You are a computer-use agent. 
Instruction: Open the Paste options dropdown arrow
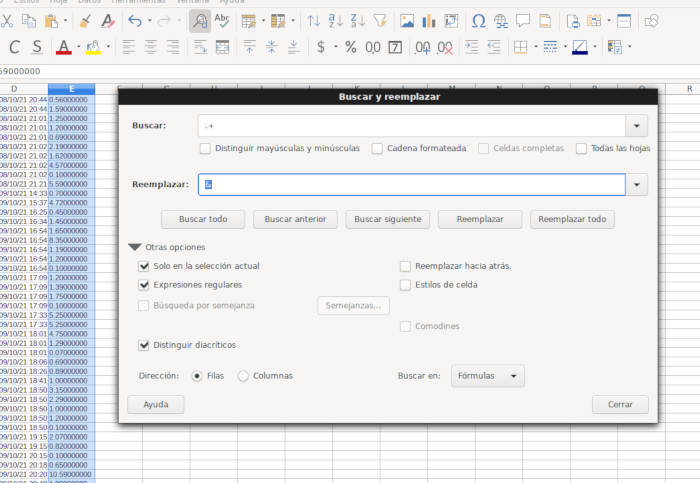pyautogui.click(x=65, y=21)
